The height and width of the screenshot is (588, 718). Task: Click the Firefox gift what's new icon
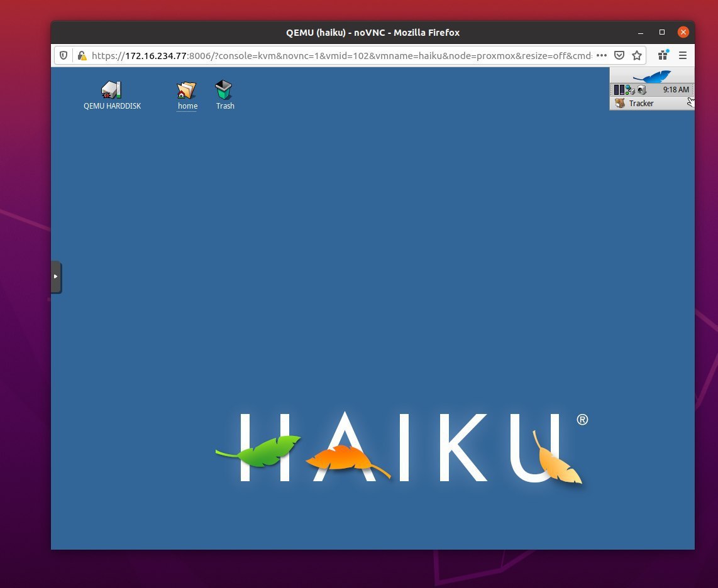point(663,55)
